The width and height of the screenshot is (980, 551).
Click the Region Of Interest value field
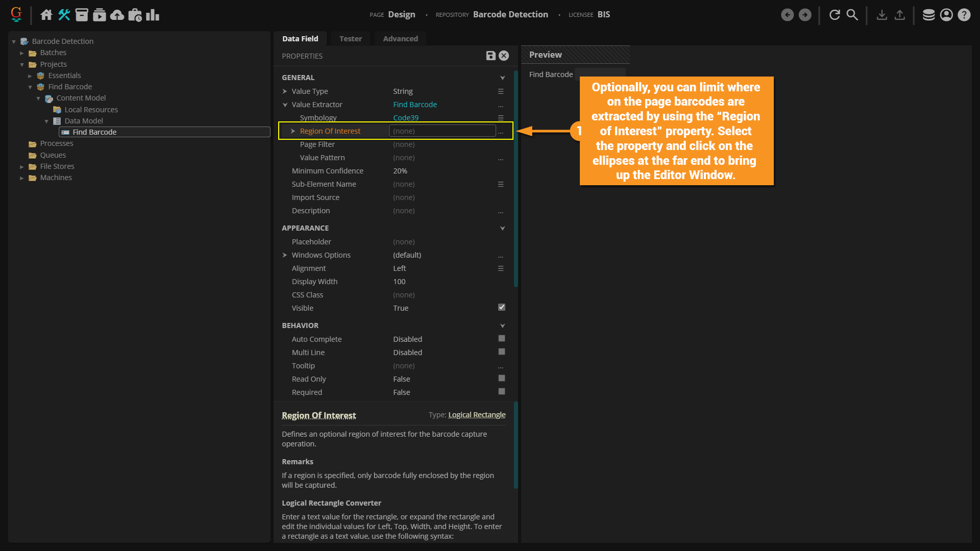[x=442, y=131]
